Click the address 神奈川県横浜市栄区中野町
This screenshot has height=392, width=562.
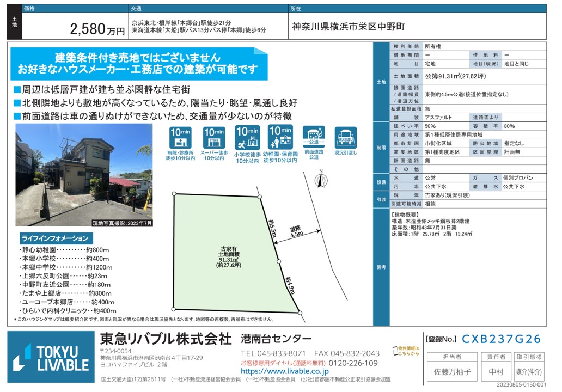pos(349,27)
